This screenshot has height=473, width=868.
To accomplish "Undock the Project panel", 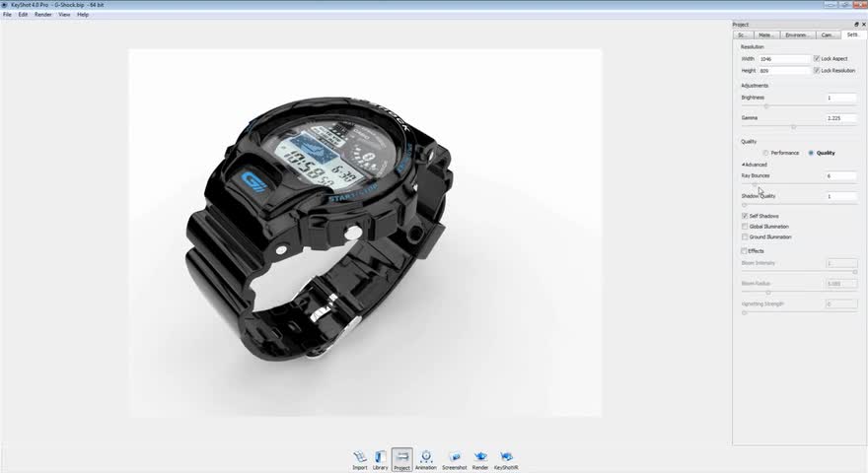I will point(856,25).
